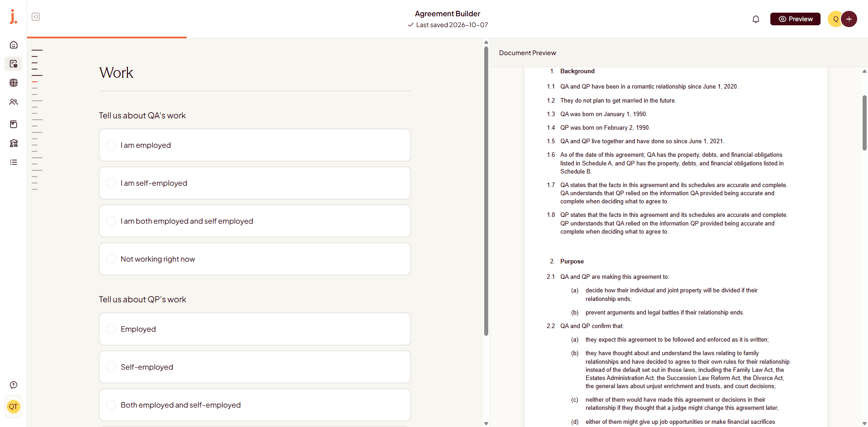Click the document preview scrollbar thumb
This screenshot has height=427, width=868.
864,122
